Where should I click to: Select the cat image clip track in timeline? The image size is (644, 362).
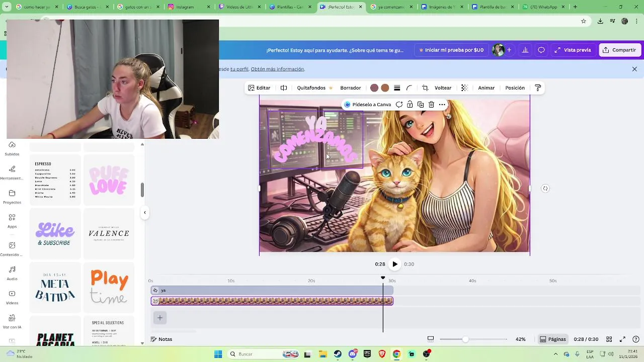[x=272, y=301]
